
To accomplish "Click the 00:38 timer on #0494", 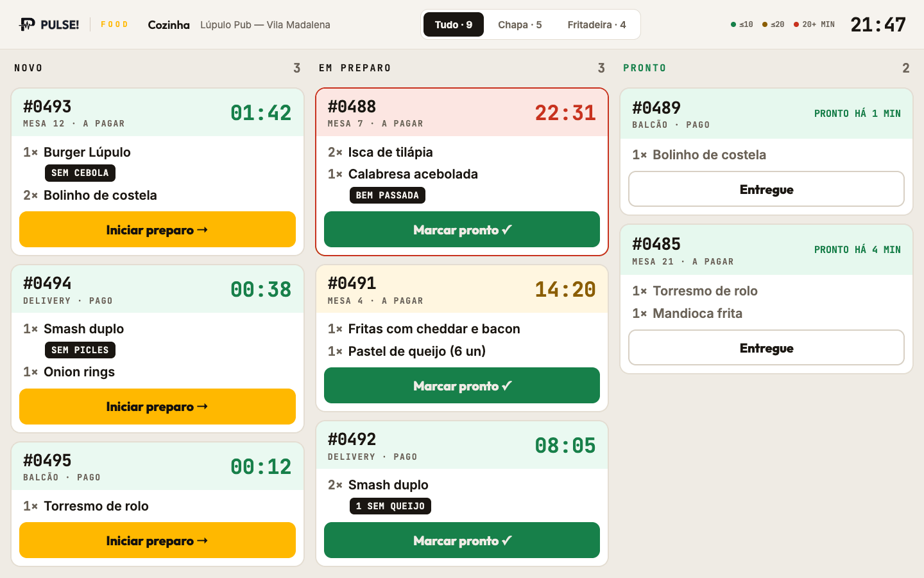I will [x=261, y=290].
